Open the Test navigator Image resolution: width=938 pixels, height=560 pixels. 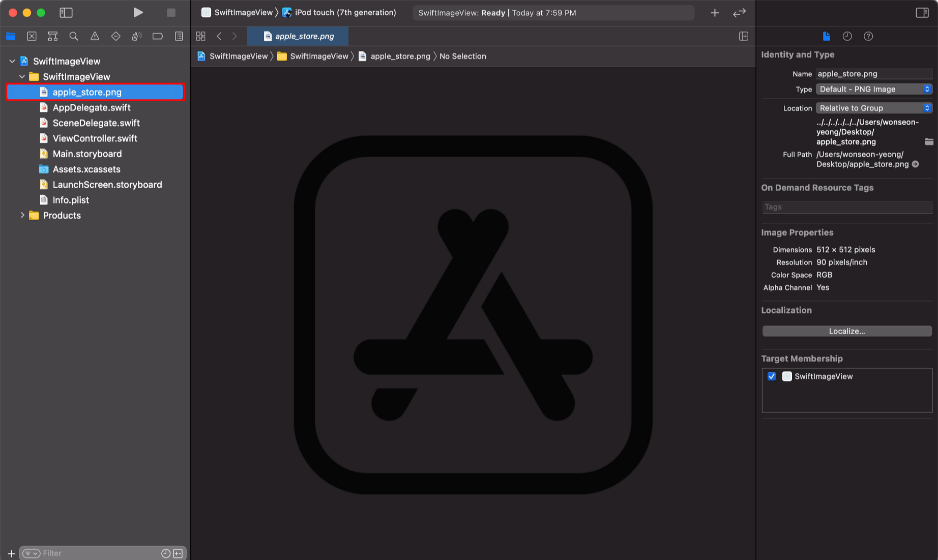(x=116, y=36)
